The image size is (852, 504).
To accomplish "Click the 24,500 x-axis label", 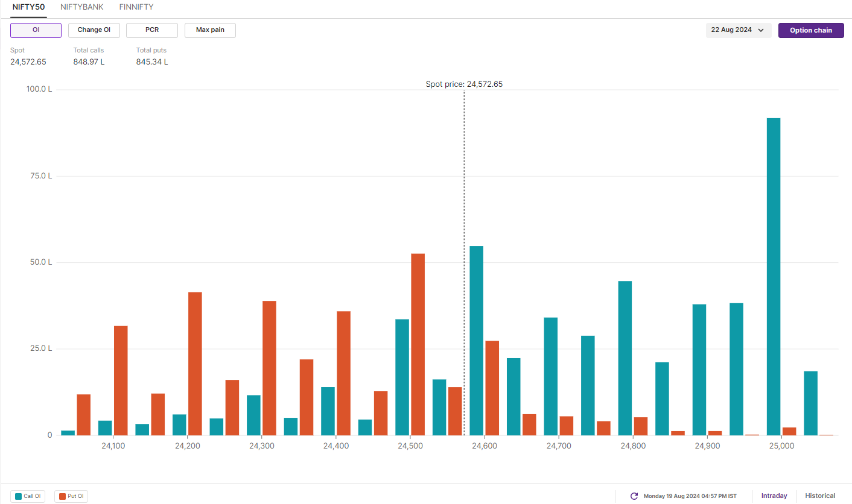I will (x=410, y=446).
